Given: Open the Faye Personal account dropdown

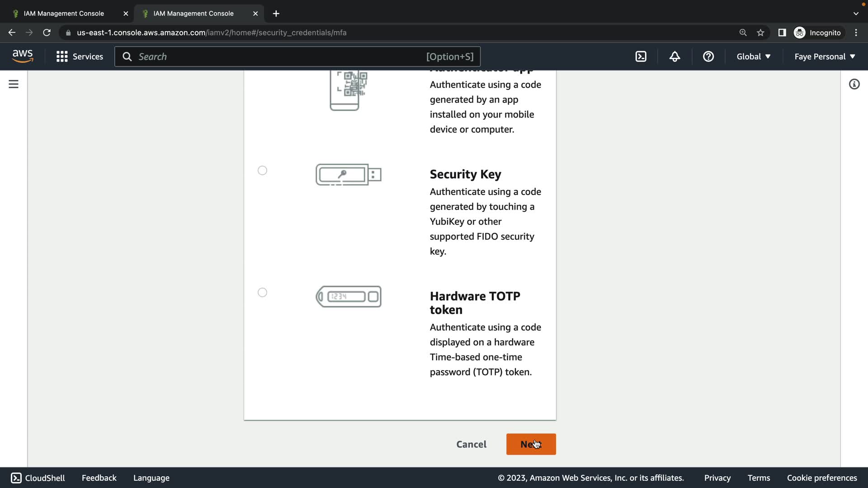Looking at the screenshot, I should tap(825, 56).
